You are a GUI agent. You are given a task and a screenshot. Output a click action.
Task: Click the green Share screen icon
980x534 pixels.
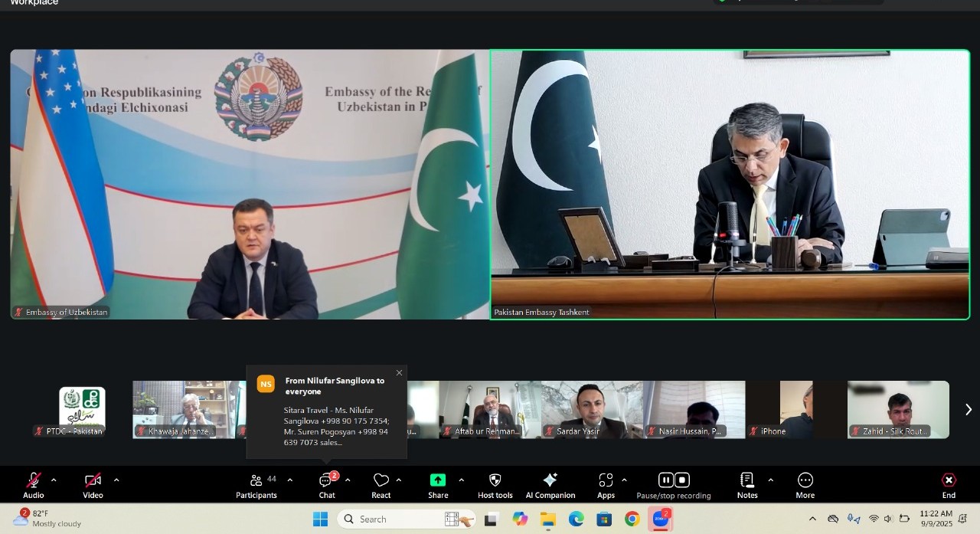pos(438,480)
